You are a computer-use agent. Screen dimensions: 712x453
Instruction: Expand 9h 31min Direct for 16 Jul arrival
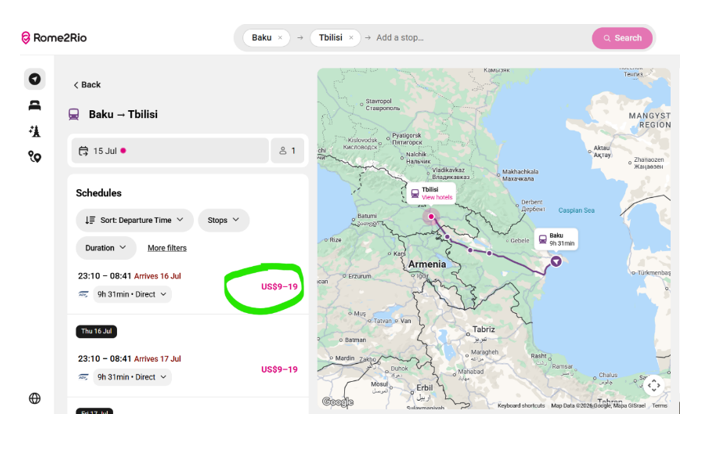pos(132,294)
